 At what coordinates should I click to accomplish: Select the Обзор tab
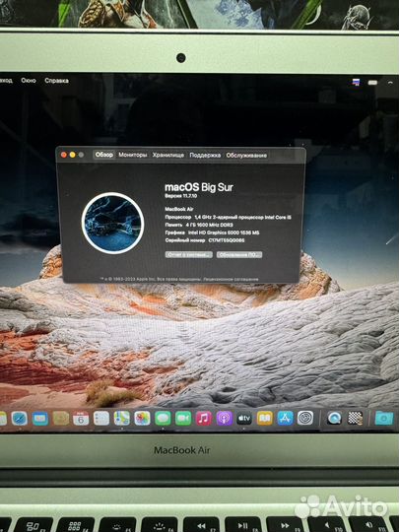coord(103,155)
